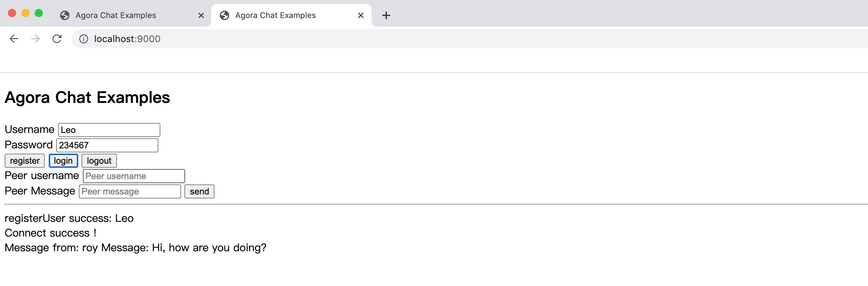Click into the Password field
This screenshot has height=286, width=868.
pos(107,145)
